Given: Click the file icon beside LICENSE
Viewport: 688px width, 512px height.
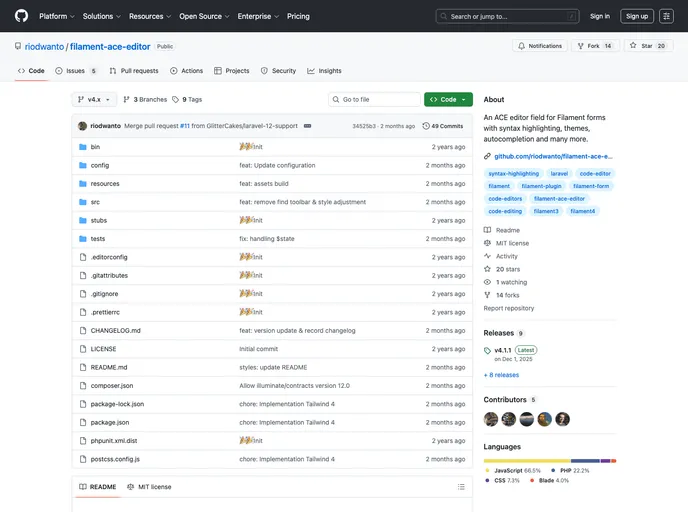Looking at the screenshot, I should tap(83, 349).
